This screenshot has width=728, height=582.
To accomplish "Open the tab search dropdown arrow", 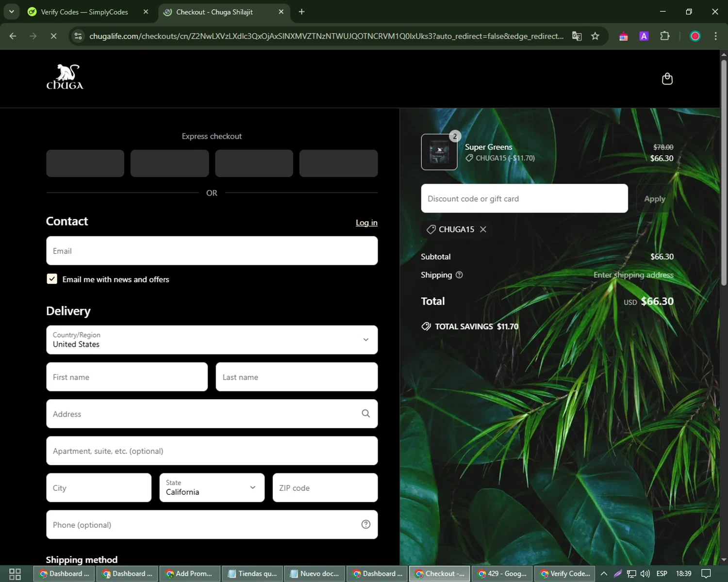I will [11, 12].
